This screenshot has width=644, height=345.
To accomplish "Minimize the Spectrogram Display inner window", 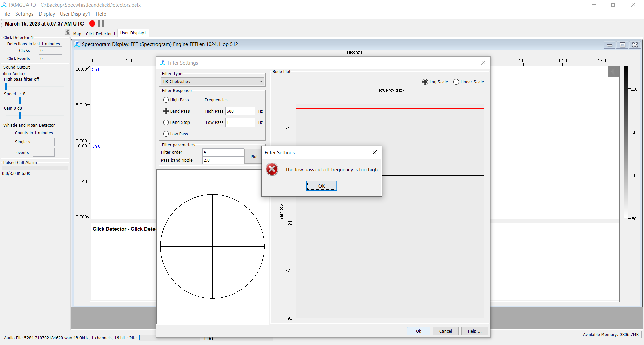I will pyautogui.click(x=610, y=45).
